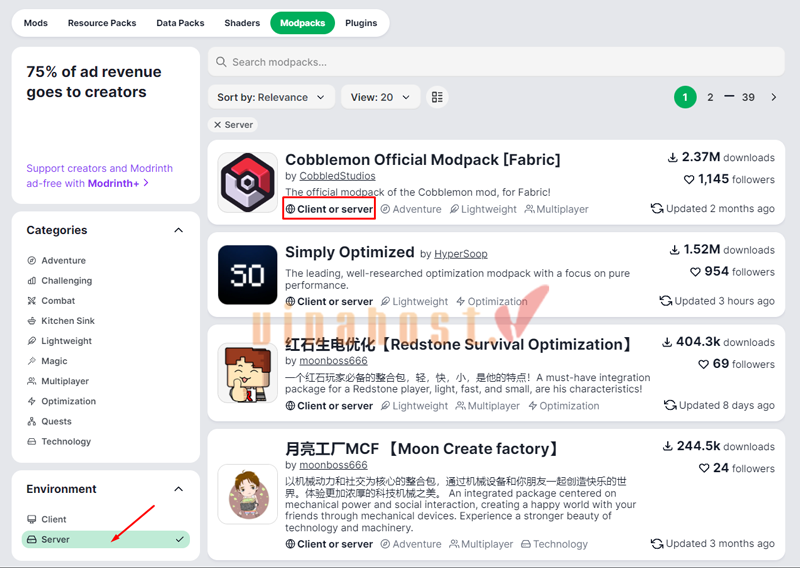Filter by Quests category

[49, 422]
